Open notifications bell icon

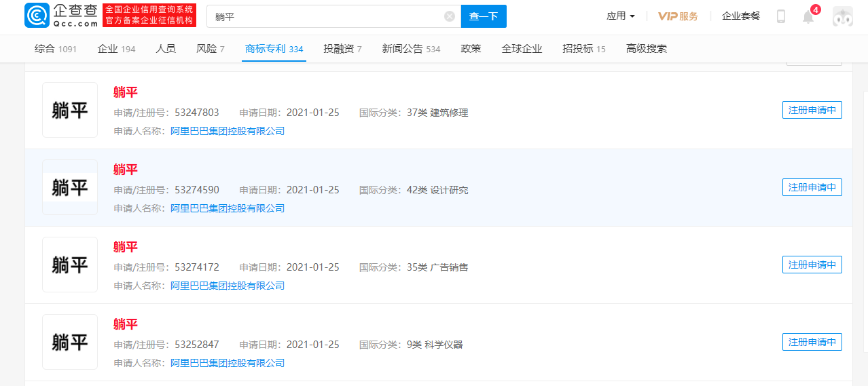click(x=808, y=17)
